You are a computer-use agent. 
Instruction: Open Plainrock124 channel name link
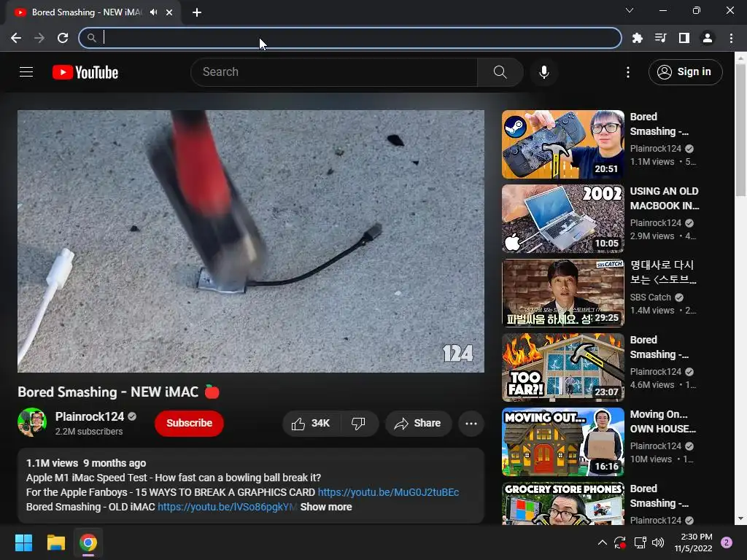(90, 416)
